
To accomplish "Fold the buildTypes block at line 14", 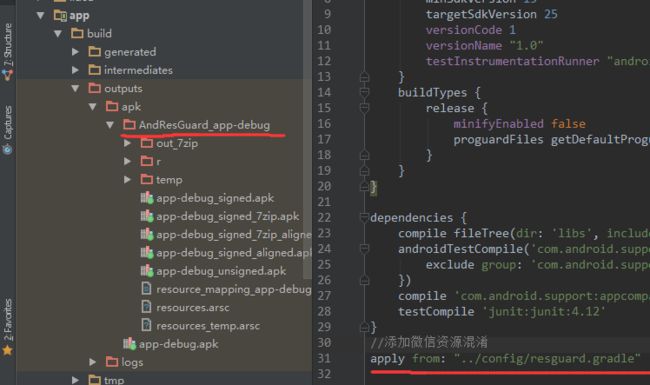I will coord(364,92).
